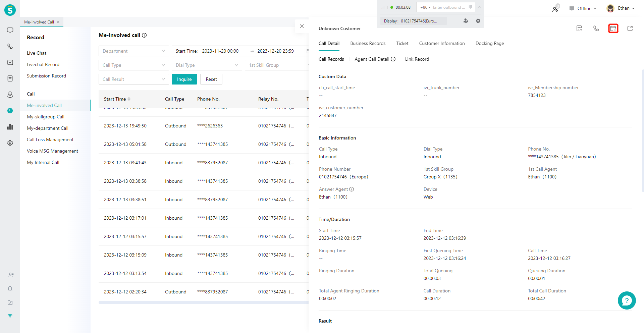Screen dimensions: 644x333
Task: Open the Call Result dropdown
Action: (x=134, y=79)
